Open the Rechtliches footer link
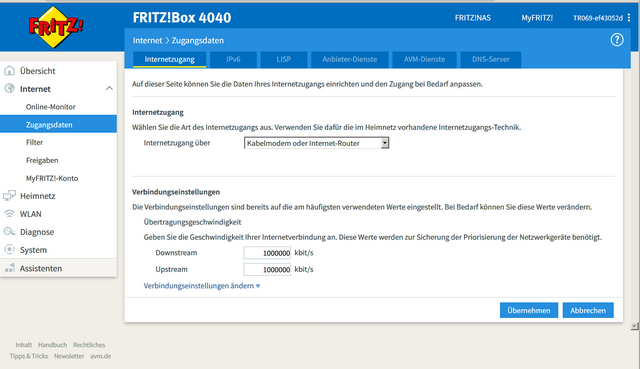The height and width of the screenshot is (369, 640). click(89, 345)
